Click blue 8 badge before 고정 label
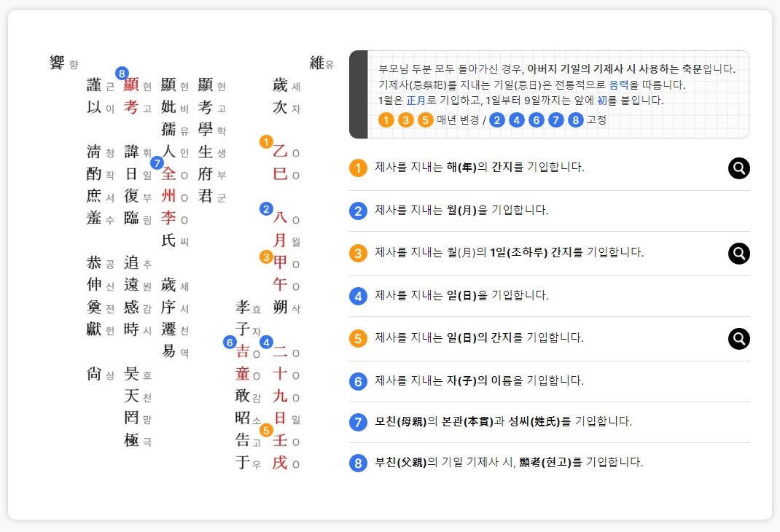Image resolution: width=780 pixels, height=532 pixels. (x=576, y=120)
